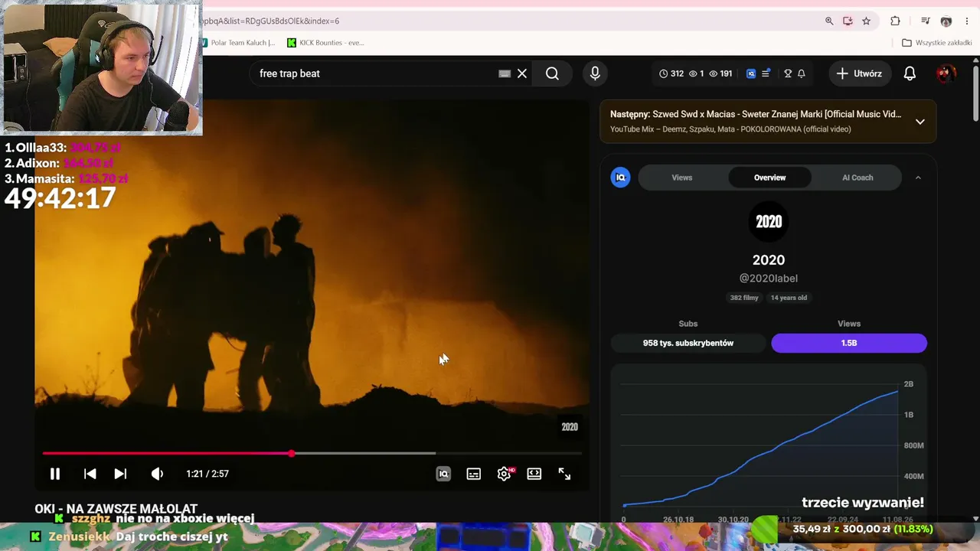Click the '14 years old' badge

point(789,298)
